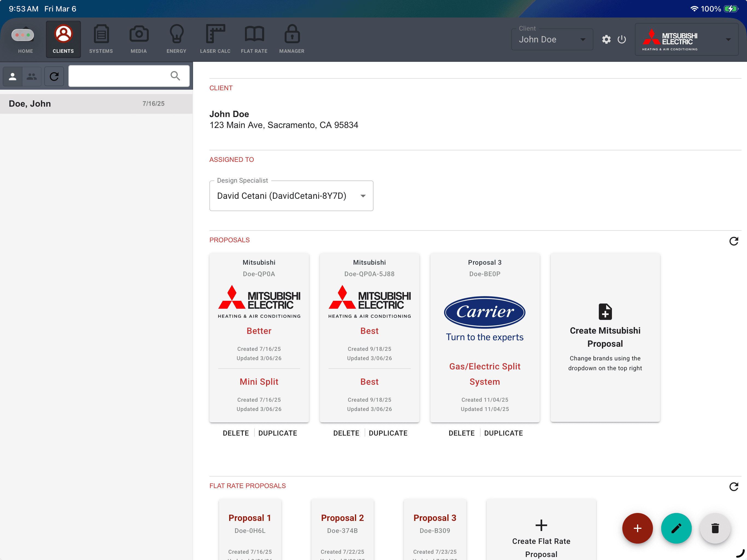The width and height of the screenshot is (747, 560).
Task: Refresh the Proposals section
Action: click(x=734, y=241)
